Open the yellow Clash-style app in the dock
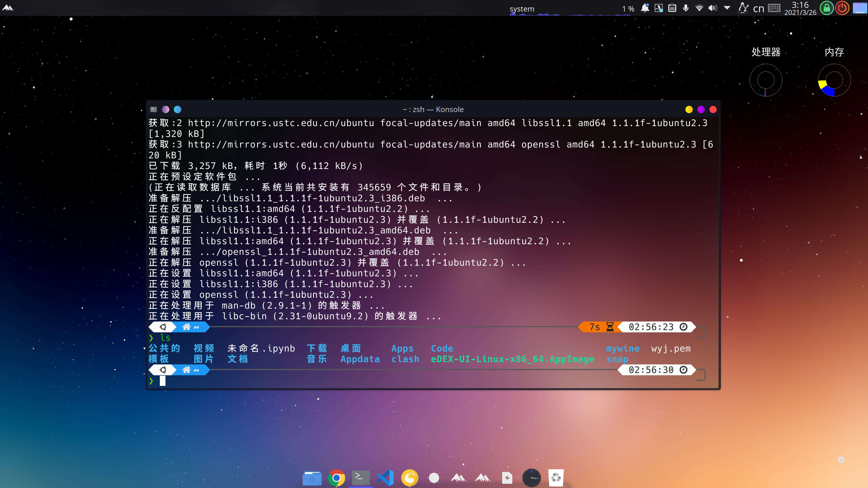The height and width of the screenshot is (488, 868). pyautogui.click(x=410, y=478)
